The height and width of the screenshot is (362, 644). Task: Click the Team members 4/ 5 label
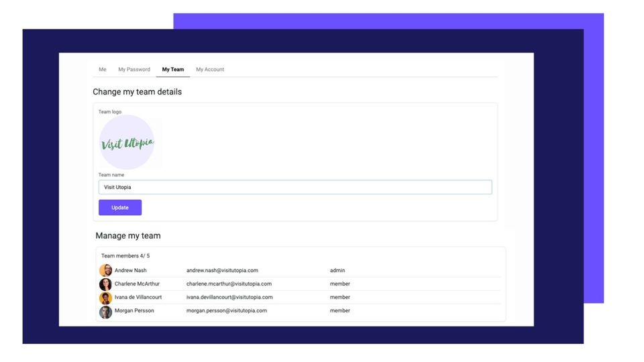pos(125,255)
